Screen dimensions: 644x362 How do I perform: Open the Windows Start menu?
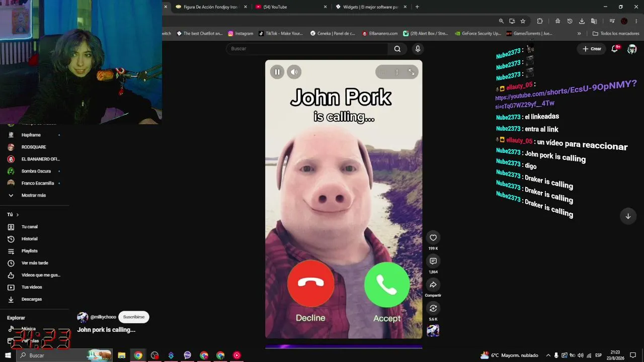coord(9,355)
